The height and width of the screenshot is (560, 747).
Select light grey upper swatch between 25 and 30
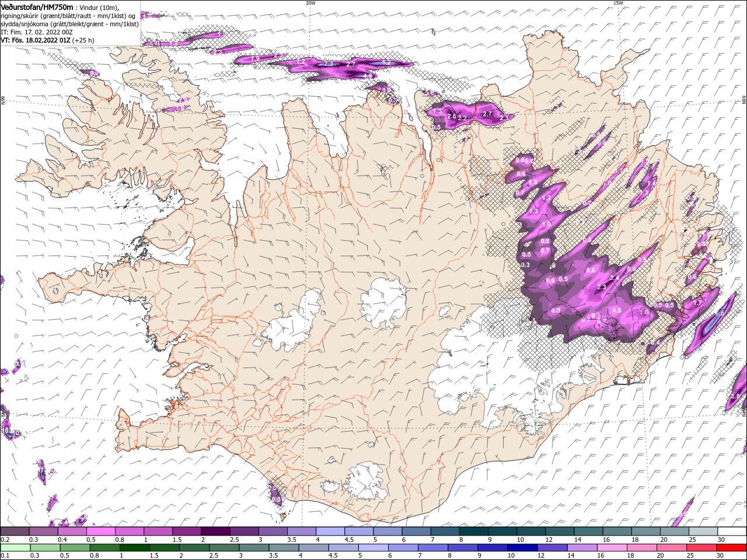(x=703, y=531)
